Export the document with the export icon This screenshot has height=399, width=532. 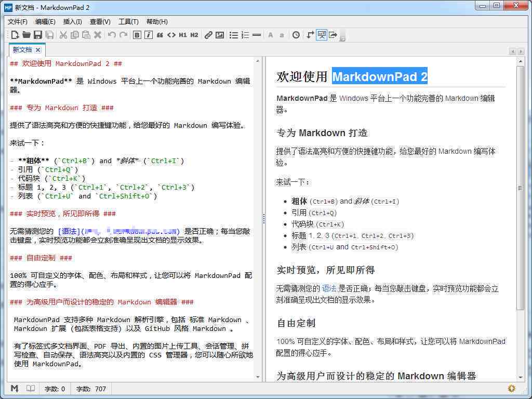333,35
